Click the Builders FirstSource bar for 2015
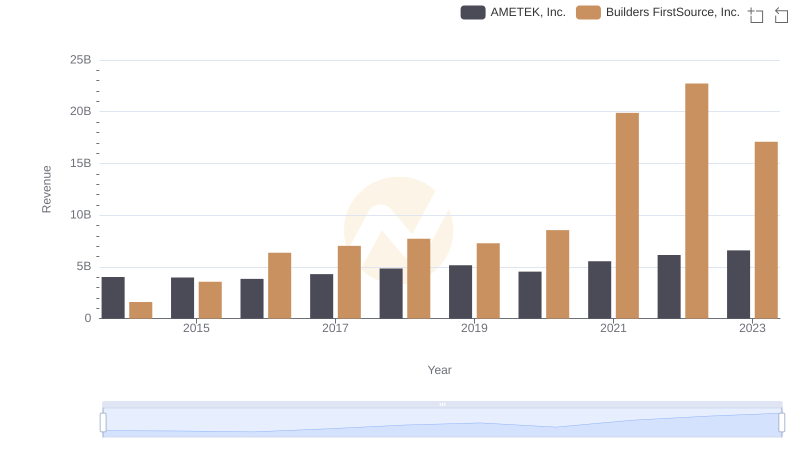Screen dimensions: 800x461 coord(210,300)
